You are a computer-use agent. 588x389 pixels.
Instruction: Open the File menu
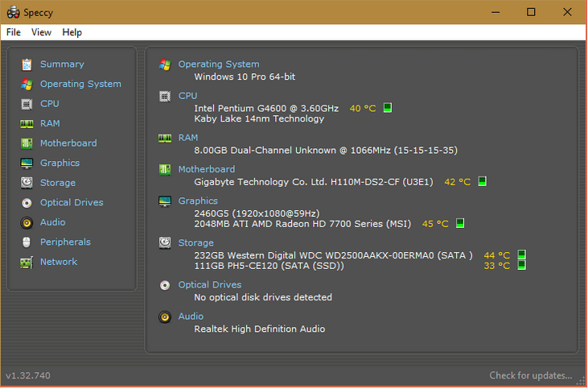pos(14,32)
